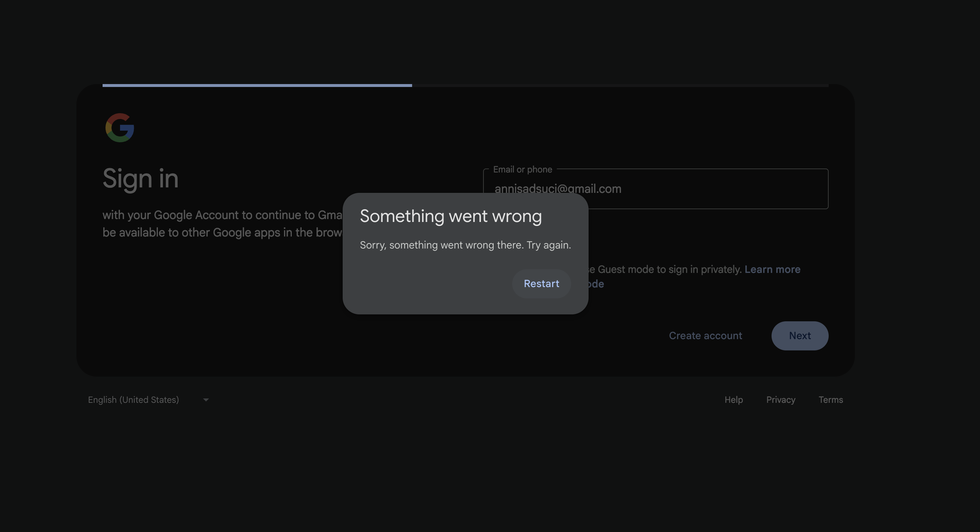The width and height of the screenshot is (980, 532).
Task: Click the 'with your Google Account' subtitle
Action: [x=222, y=215]
